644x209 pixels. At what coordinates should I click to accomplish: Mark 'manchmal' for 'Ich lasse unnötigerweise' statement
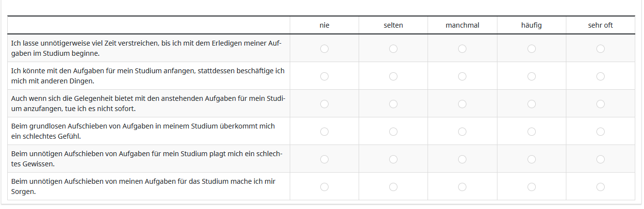462,48
